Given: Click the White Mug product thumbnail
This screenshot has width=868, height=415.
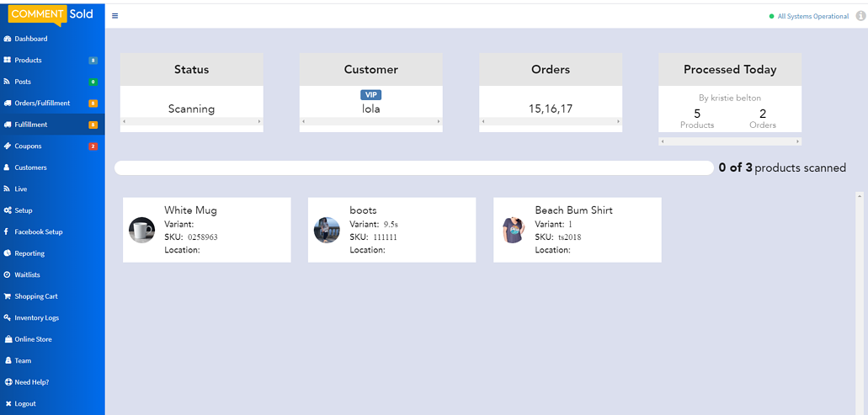Looking at the screenshot, I should point(141,230).
